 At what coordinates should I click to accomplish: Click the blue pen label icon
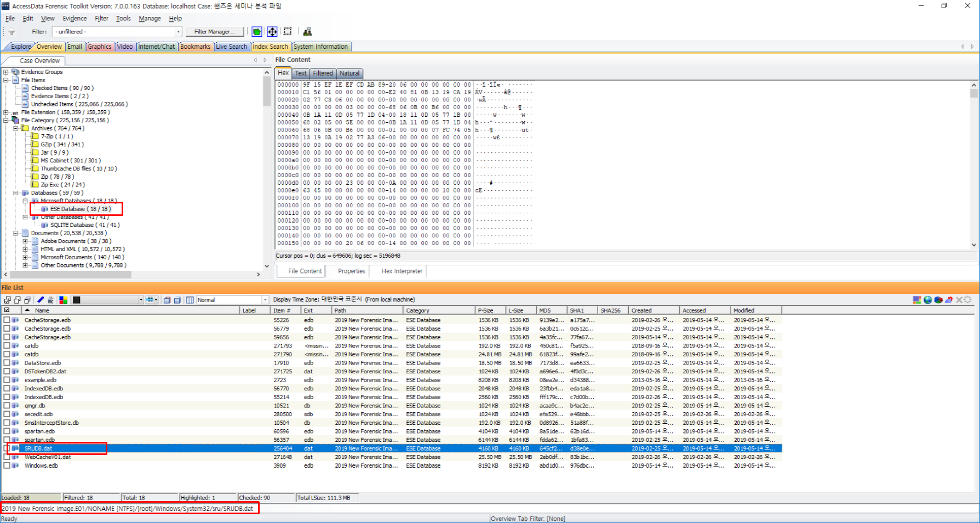tap(41, 300)
